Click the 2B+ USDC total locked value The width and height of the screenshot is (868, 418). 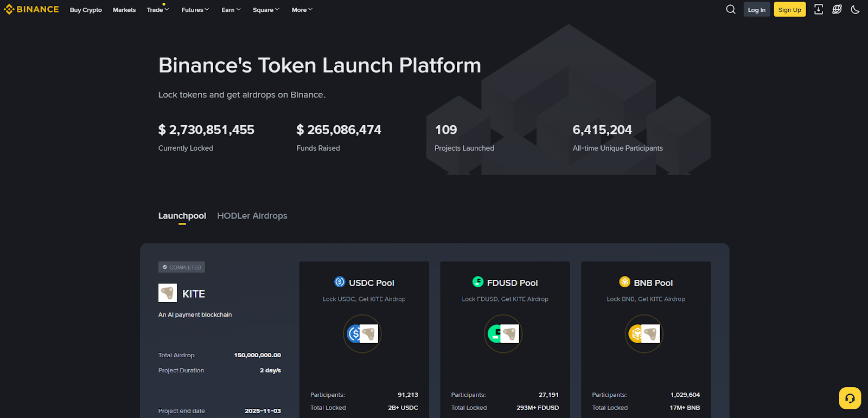tap(403, 408)
